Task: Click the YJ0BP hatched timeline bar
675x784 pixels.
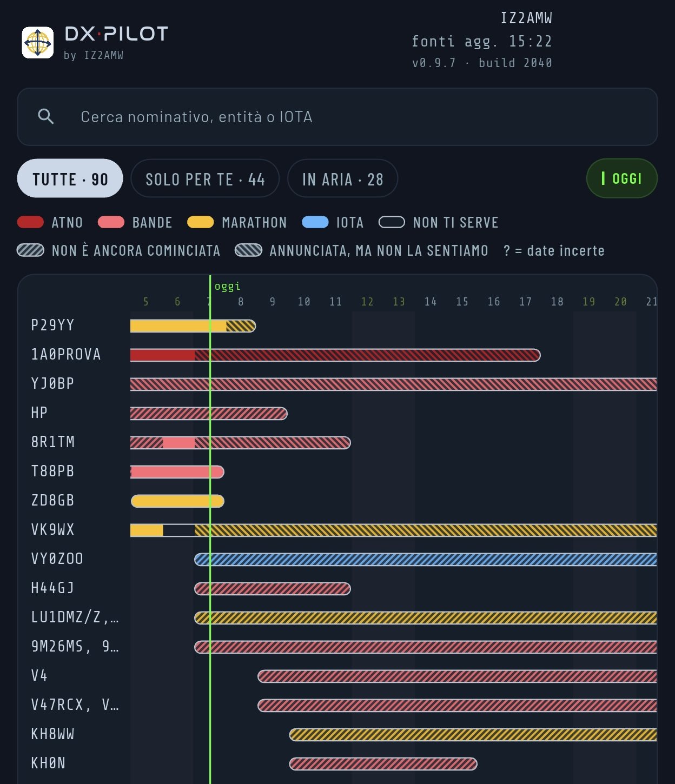Action: (394, 384)
